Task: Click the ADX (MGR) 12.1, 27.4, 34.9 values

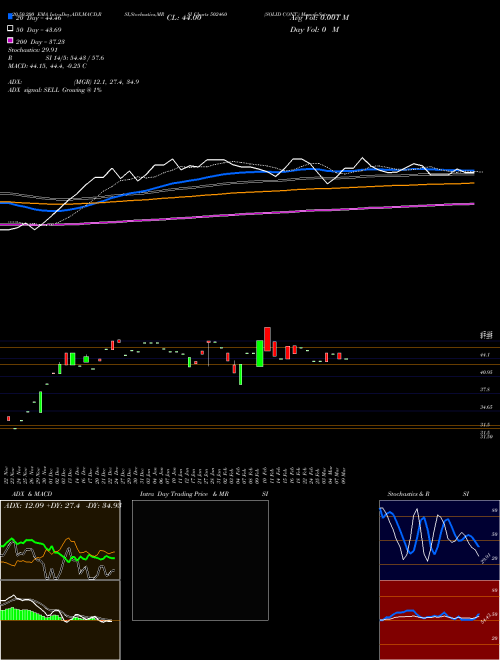Action: point(106,82)
